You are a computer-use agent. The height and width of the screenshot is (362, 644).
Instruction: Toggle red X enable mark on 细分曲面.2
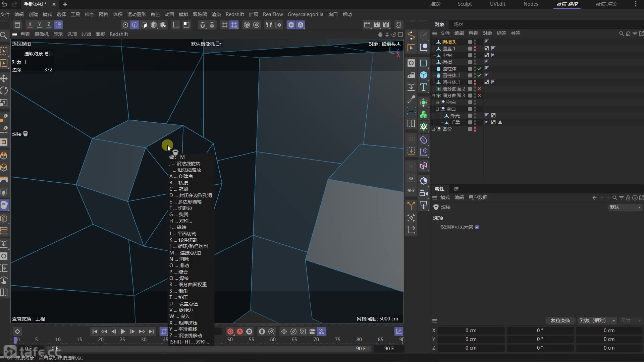(480, 89)
